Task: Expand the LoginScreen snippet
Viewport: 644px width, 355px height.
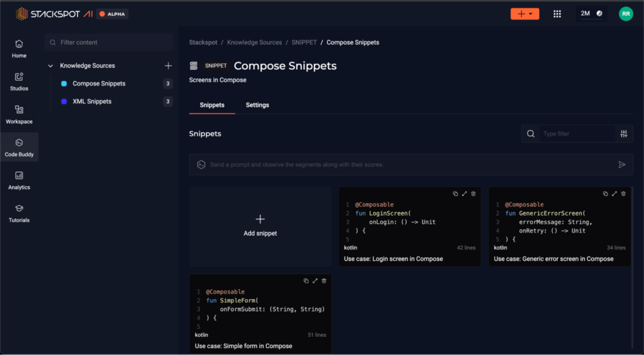Action: [465, 194]
